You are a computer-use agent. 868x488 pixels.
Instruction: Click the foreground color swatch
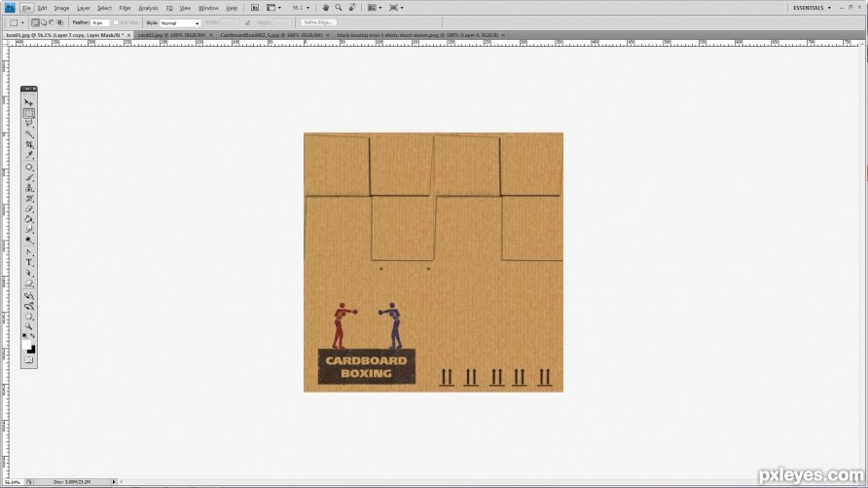pyautogui.click(x=26, y=345)
